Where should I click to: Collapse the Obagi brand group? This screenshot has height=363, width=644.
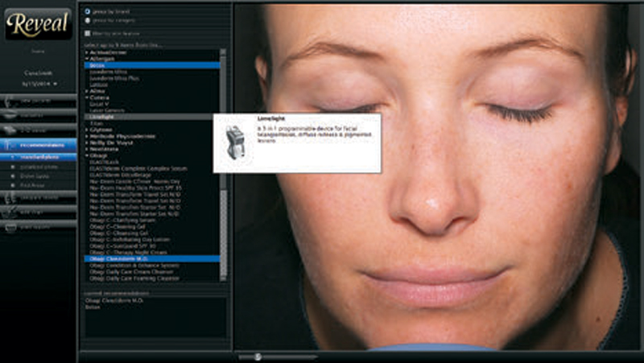pyautogui.click(x=88, y=155)
